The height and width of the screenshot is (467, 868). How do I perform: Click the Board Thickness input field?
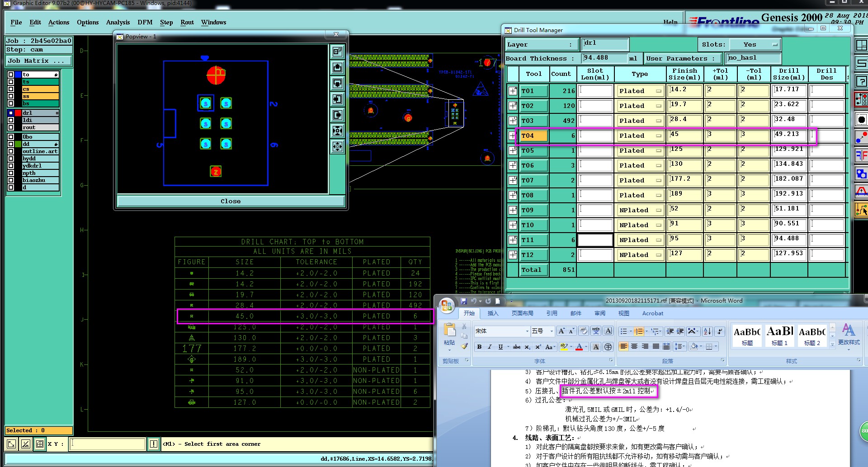[604, 58]
